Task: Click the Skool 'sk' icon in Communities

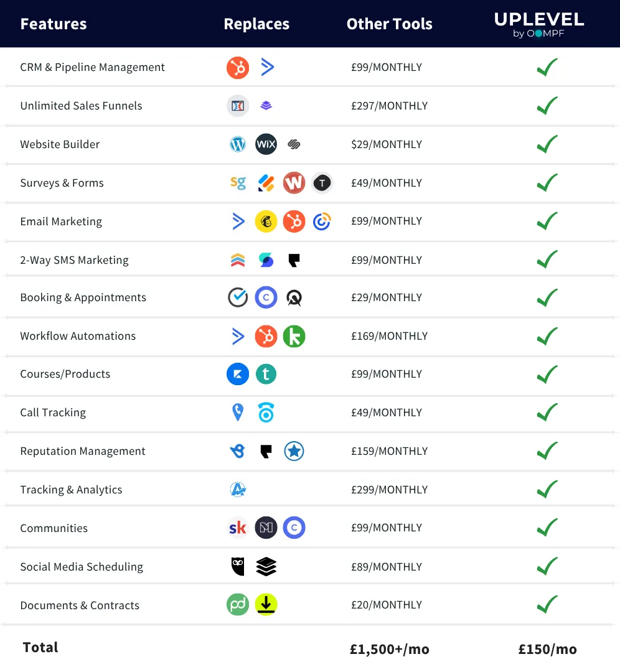Action: click(x=238, y=528)
